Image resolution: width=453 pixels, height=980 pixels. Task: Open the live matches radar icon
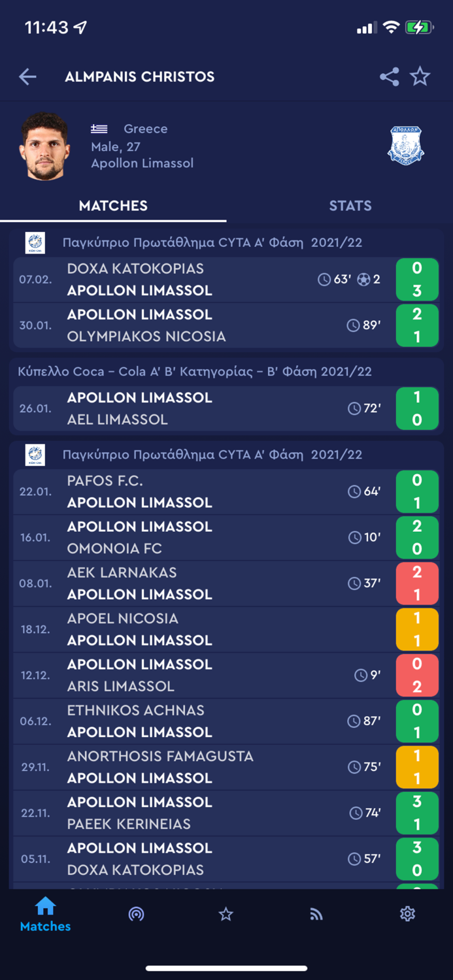coord(135,914)
